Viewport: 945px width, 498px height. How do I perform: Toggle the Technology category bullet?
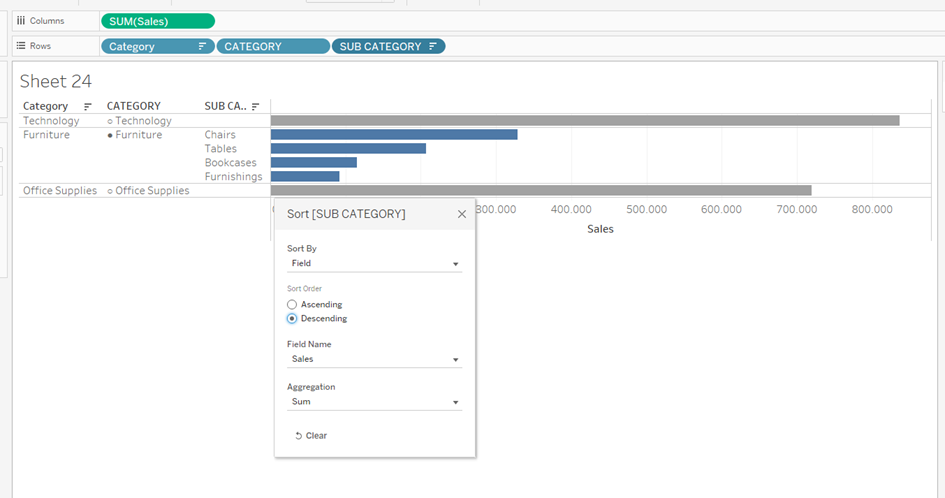coord(110,121)
